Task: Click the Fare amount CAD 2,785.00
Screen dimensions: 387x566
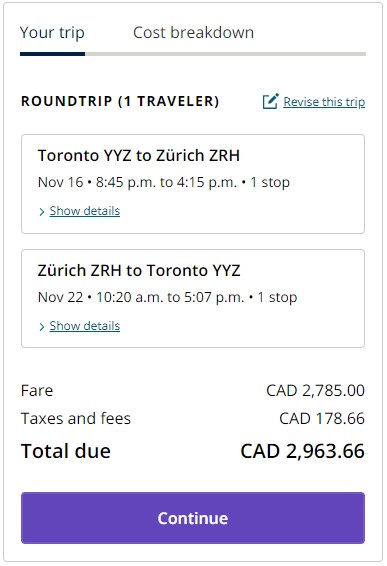Action: (316, 391)
